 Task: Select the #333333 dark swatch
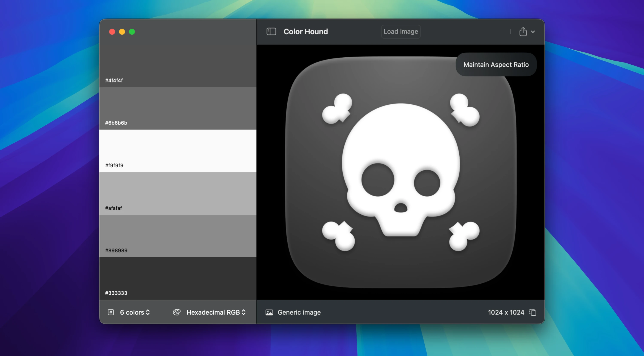(x=178, y=278)
